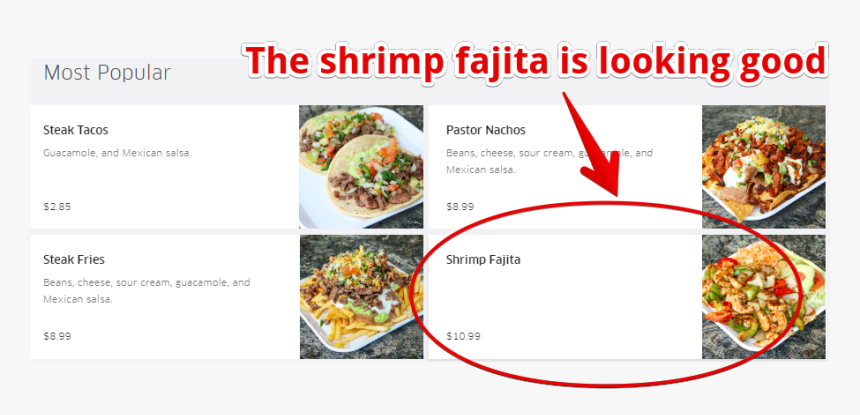Screen dimensions: 860x415
Task: Click the $8.99 Pastor Nachos price
Action: coord(460,207)
